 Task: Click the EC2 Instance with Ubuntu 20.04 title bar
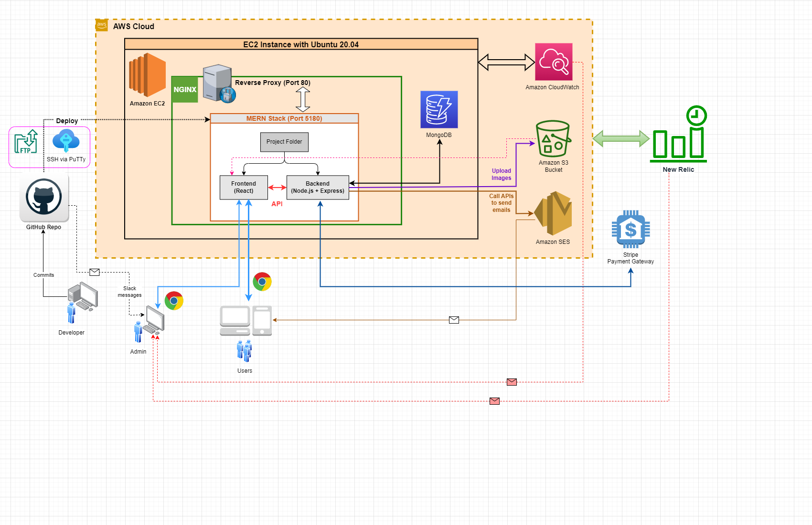(301, 44)
